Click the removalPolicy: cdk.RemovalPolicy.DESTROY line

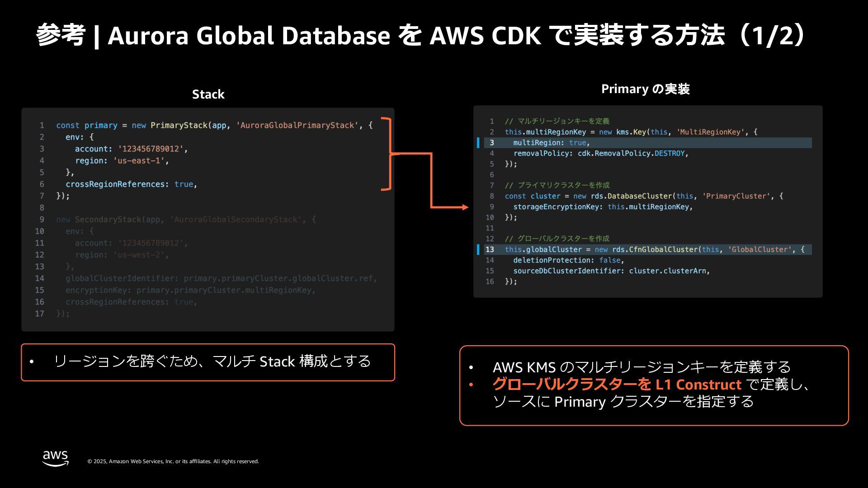coord(601,153)
